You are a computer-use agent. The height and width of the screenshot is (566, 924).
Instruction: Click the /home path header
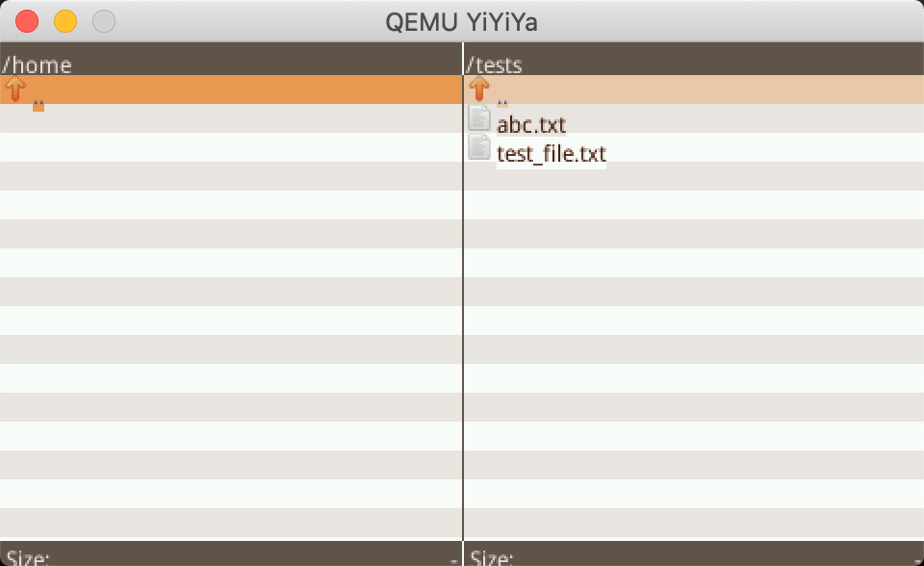[37, 64]
